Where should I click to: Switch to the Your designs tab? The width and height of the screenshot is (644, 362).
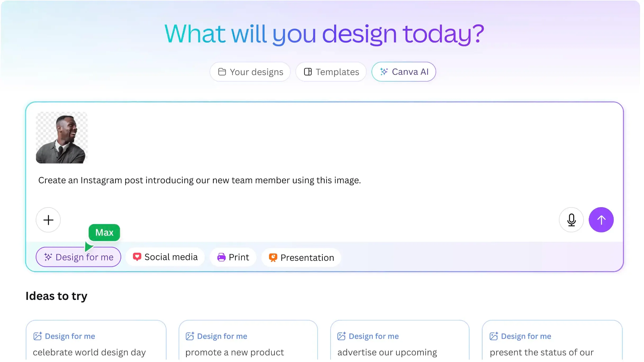(250, 72)
